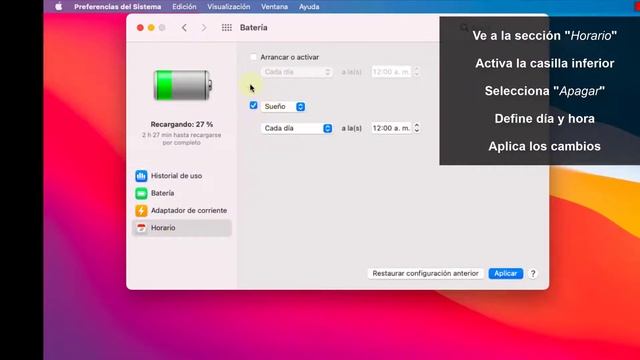Screen dimensions: 640x360
Task: Go forward with the right chevron
Action: click(204, 28)
